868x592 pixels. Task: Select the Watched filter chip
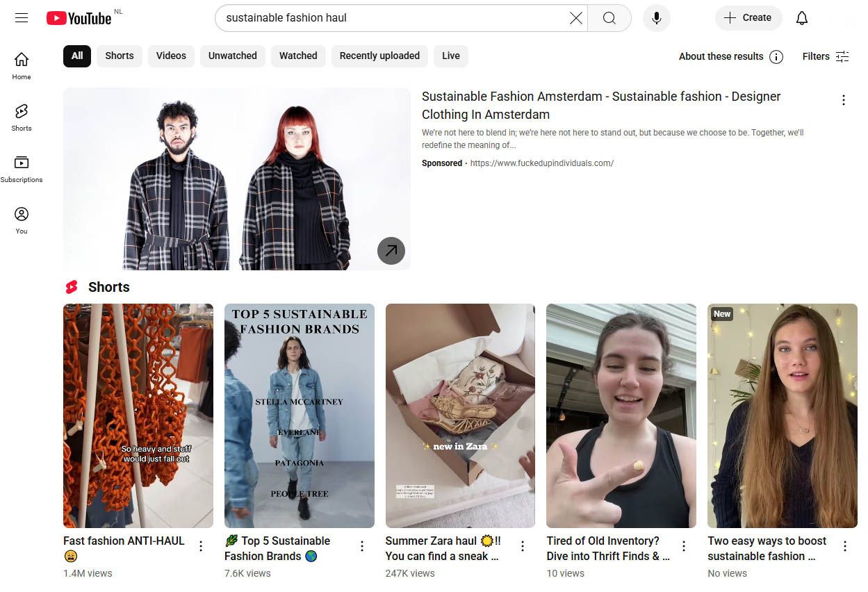(x=298, y=56)
